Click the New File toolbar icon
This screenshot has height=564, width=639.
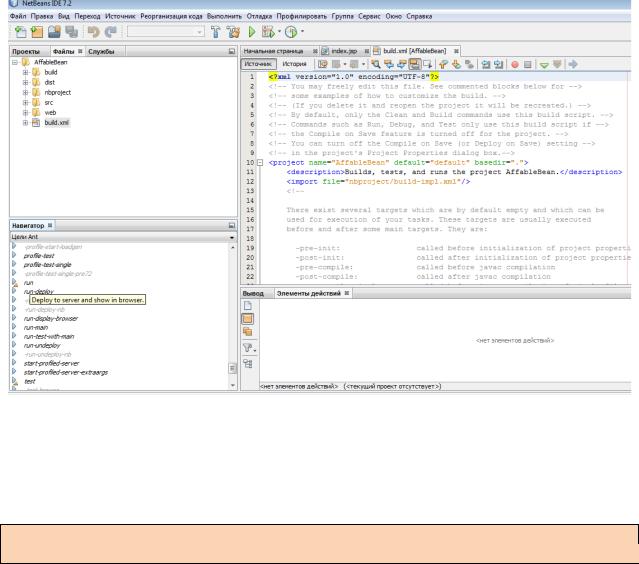(20, 32)
